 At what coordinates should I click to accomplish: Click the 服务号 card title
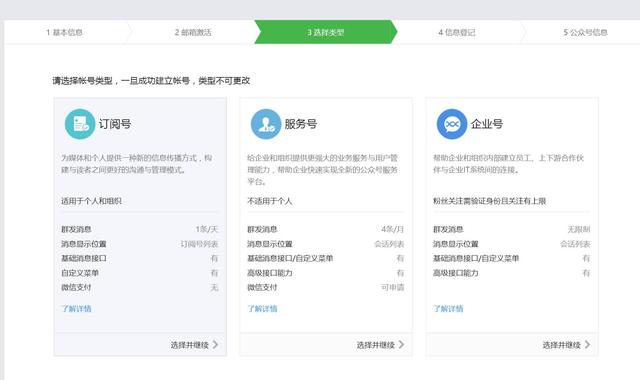click(x=301, y=124)
